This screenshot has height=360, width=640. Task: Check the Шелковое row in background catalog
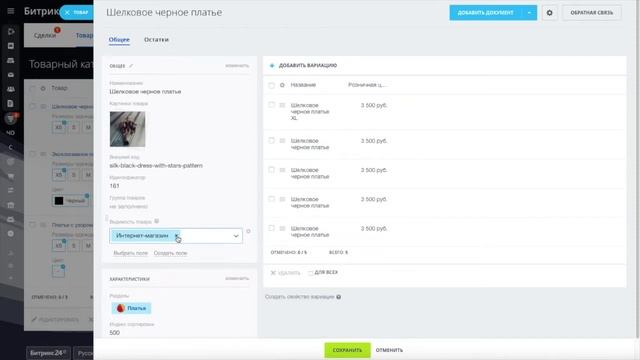pyautogui.click(x=33, y=106)
